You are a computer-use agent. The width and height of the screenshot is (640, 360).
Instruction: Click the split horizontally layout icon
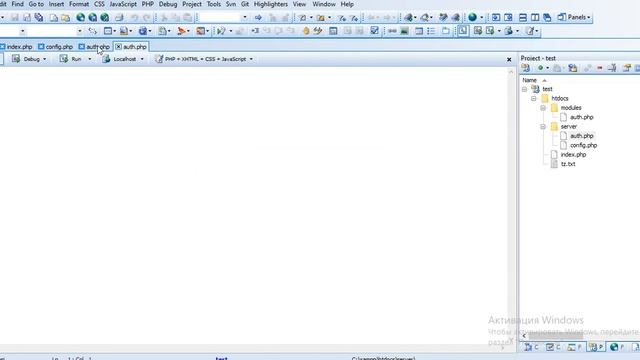tap(522, 17)
